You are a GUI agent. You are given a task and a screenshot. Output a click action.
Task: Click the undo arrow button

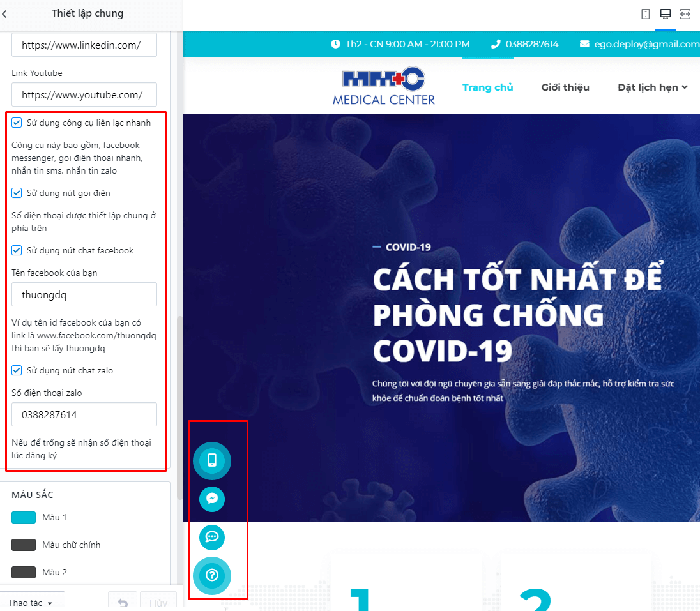123,603
